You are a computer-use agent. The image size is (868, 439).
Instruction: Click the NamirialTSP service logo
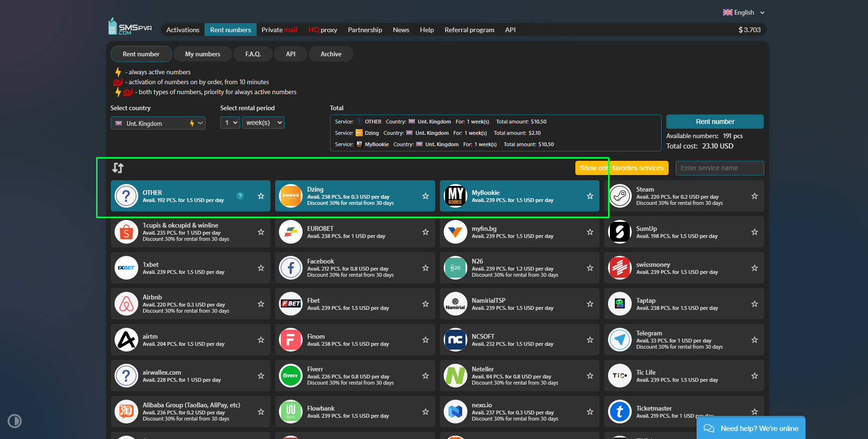coord(456,304)
